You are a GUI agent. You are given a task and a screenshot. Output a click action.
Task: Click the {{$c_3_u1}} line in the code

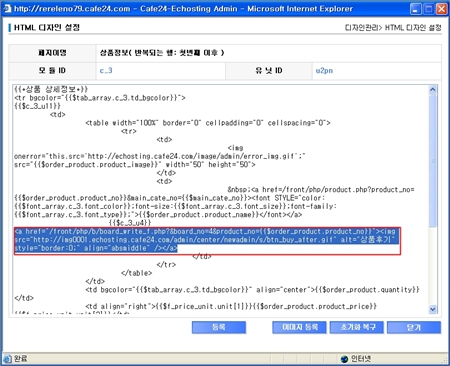pos(37,106)
